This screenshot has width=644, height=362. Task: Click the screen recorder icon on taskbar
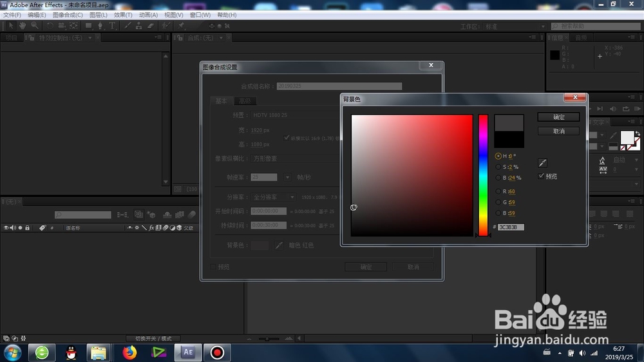pos(217,352)
